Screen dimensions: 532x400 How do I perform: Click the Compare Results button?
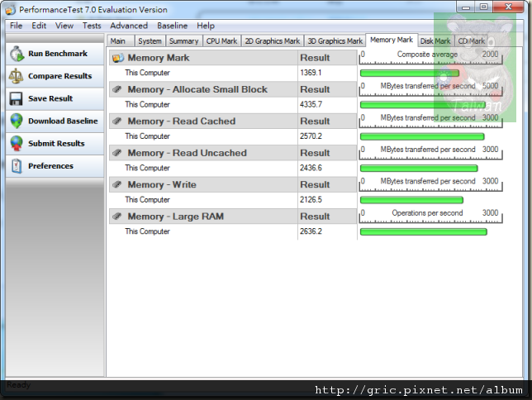(55, 76)
